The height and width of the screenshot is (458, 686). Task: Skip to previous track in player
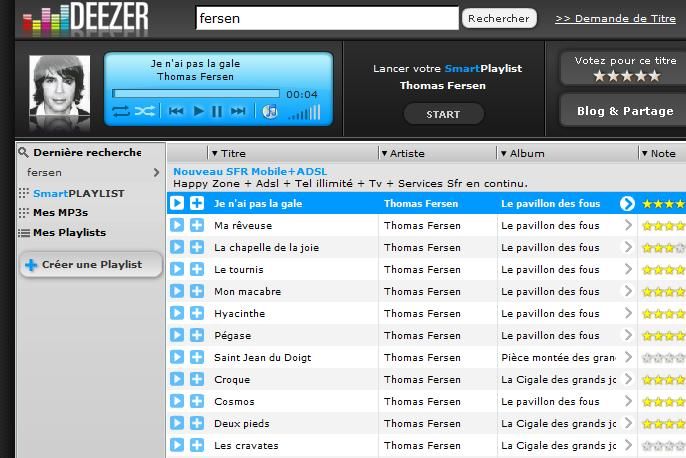pos(176,112)
